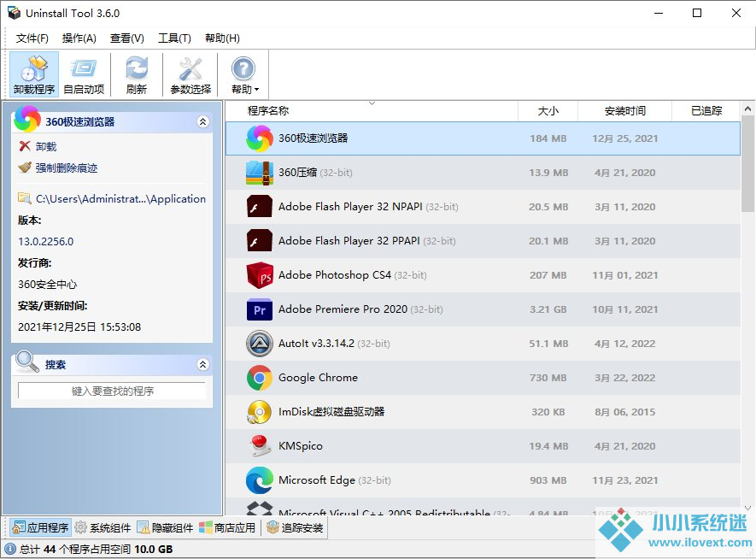The image size is (756, 559).
Task: Click the 4月 12, 2022 AutoIt date
Action: (x=624, y=344)
